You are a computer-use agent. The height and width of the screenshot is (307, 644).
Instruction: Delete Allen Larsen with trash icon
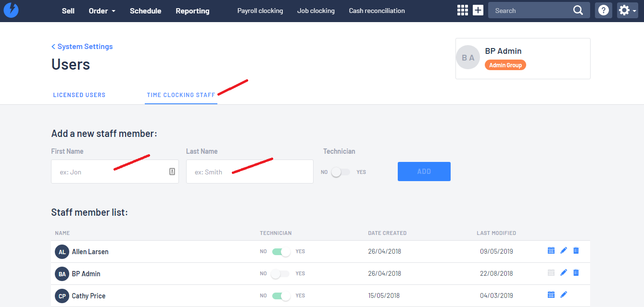(576, 250)
